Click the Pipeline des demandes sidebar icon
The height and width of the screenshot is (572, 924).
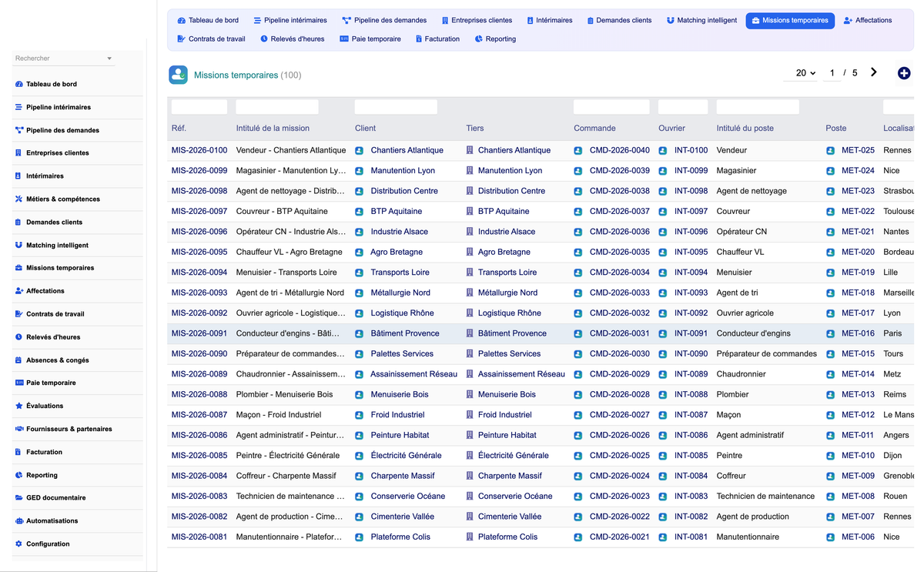pyautogui.click(x=18, y=130)
